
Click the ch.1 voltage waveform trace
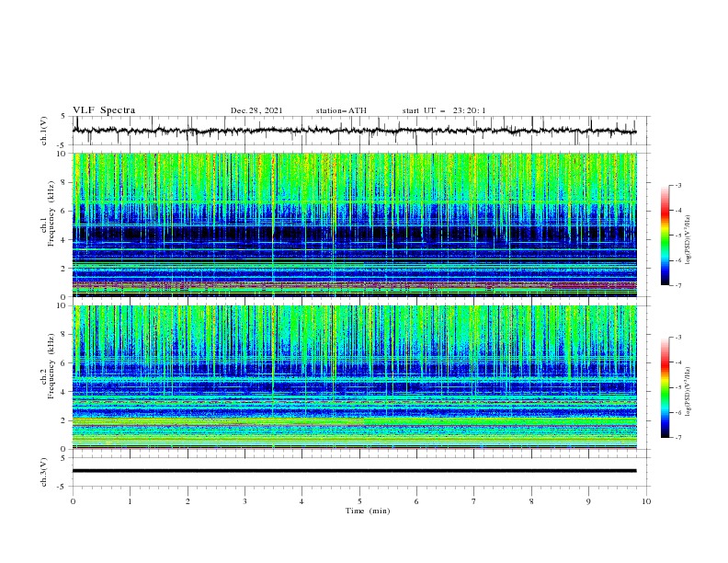tap(354, 131)
